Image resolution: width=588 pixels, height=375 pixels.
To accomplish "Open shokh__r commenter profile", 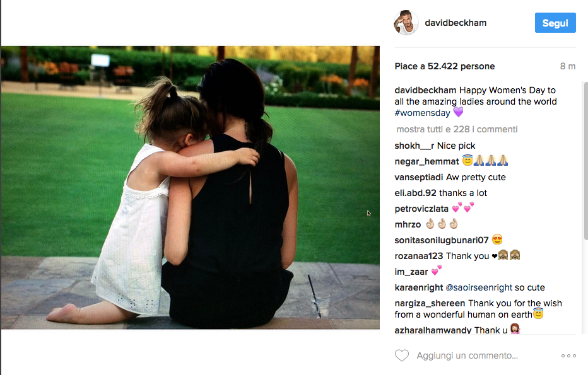I will coord(414,146).
